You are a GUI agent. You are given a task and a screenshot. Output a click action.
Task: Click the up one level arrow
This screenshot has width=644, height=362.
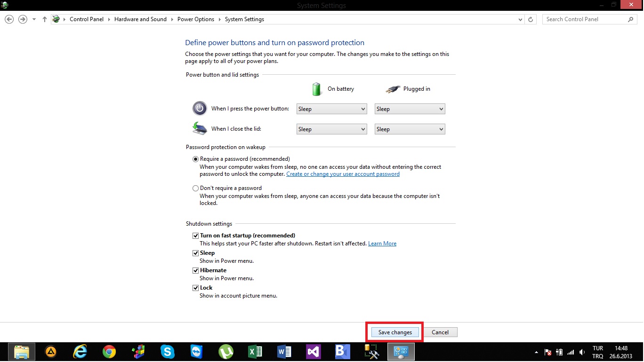(45, 19)
